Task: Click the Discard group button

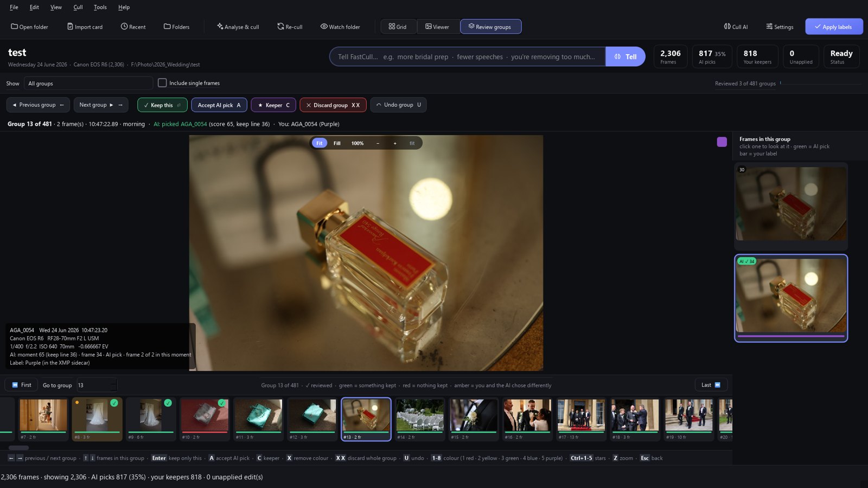Action: (333, 105)
